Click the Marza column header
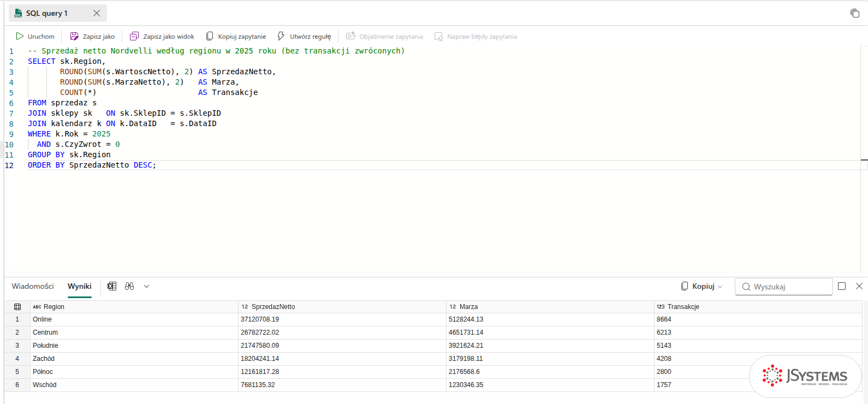868x404 pixels. [550, 307]
